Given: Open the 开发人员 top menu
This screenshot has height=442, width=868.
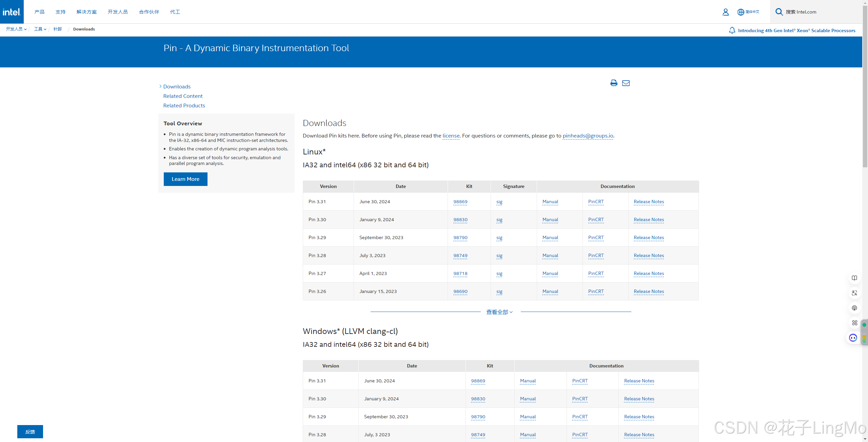Looking at the screenshot, I should click(118, 12).
